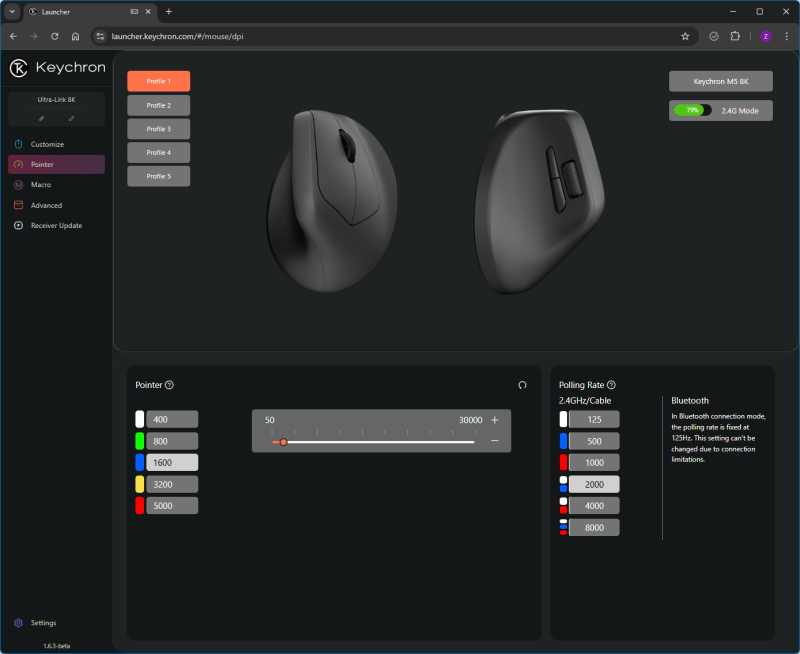Select the 5000 DPI level
This screenshot has width=800, height=654.
[x=172, y=506]
